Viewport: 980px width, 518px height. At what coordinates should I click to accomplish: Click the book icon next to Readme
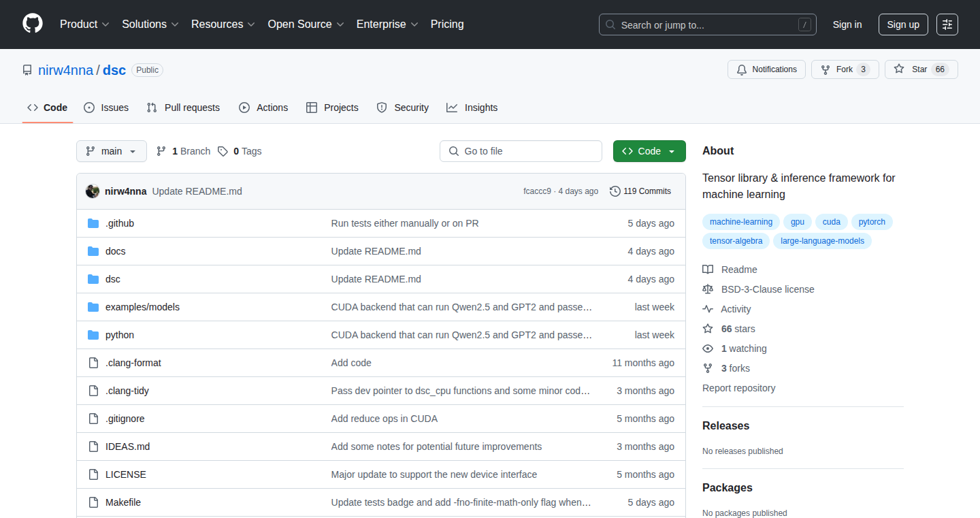(708, 270)
